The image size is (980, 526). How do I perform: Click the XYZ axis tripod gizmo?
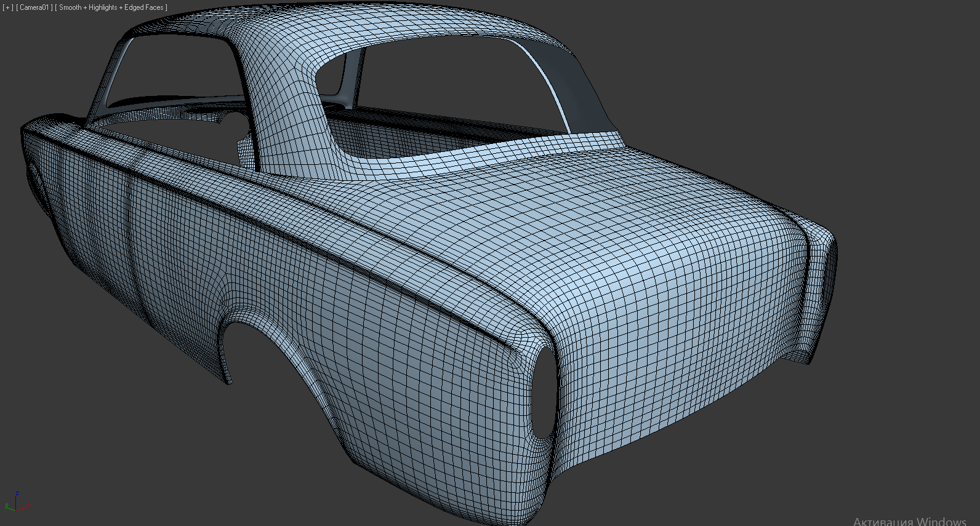click(x=18, y=502)
